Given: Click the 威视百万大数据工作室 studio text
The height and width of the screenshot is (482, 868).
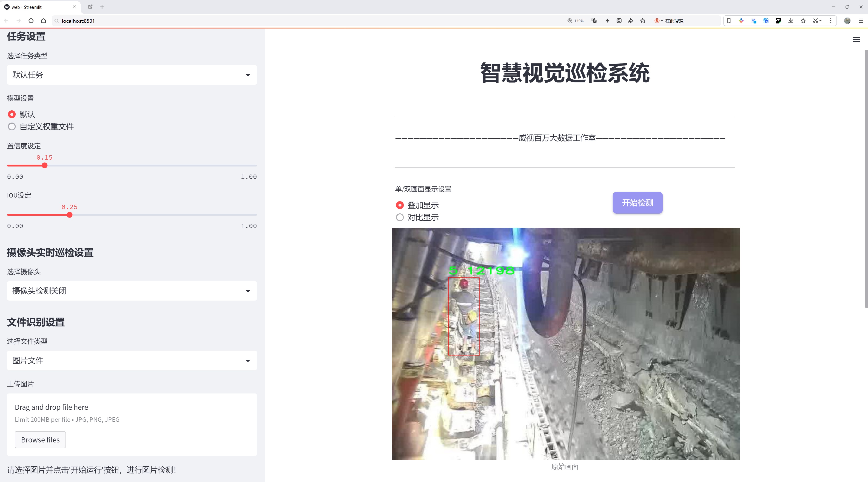Looking at the screenshot, I should (557, 138).
